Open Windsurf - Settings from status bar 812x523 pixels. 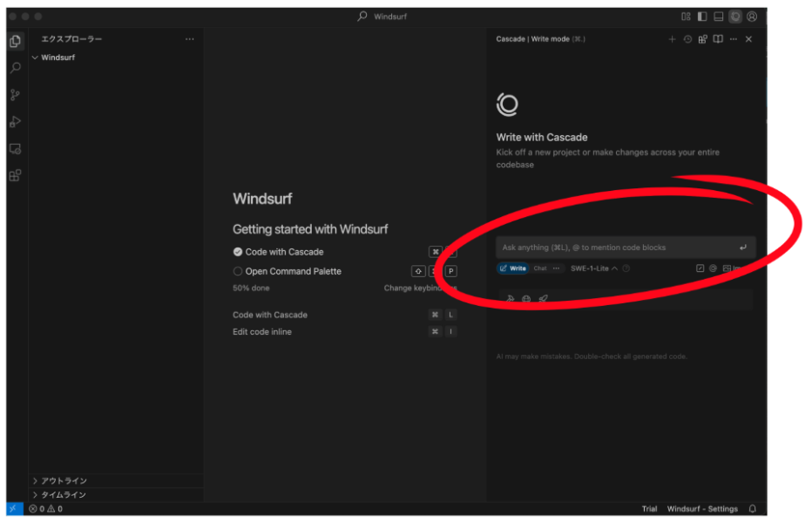point(702,509)
